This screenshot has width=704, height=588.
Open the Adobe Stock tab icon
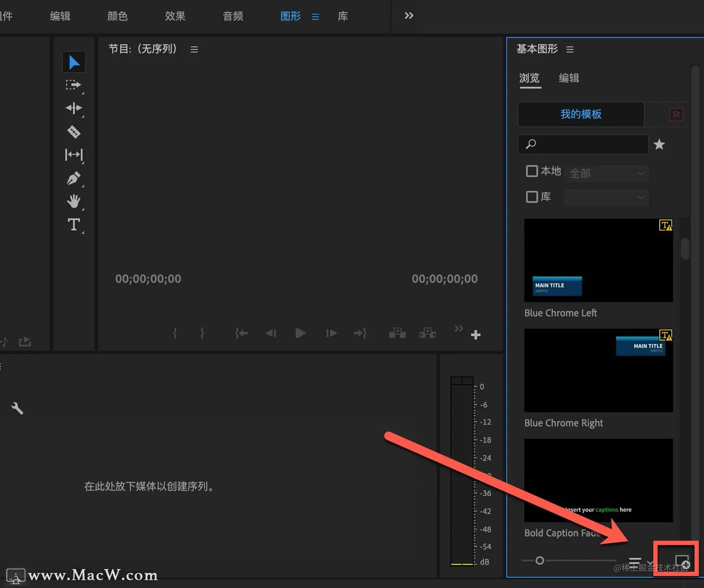click(x=676, y=114)
